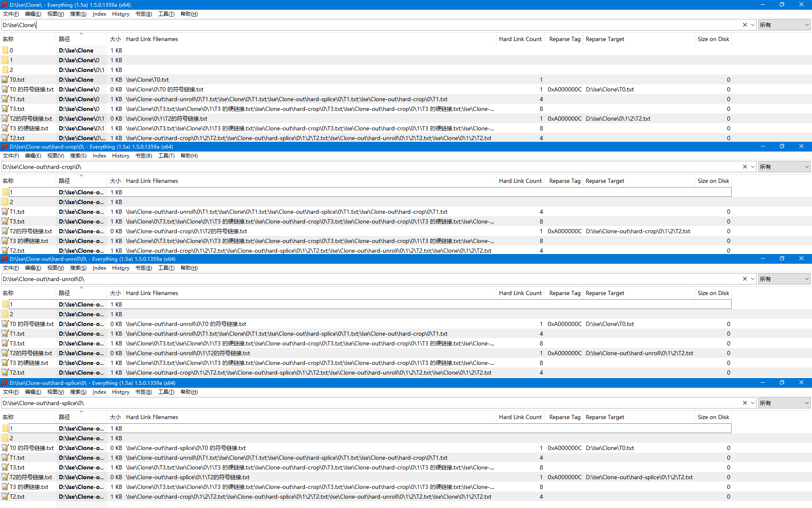This screenshot has width=812, height=508.
Task: Open folder "0" in the Clone window
Action: coord(11,50)
